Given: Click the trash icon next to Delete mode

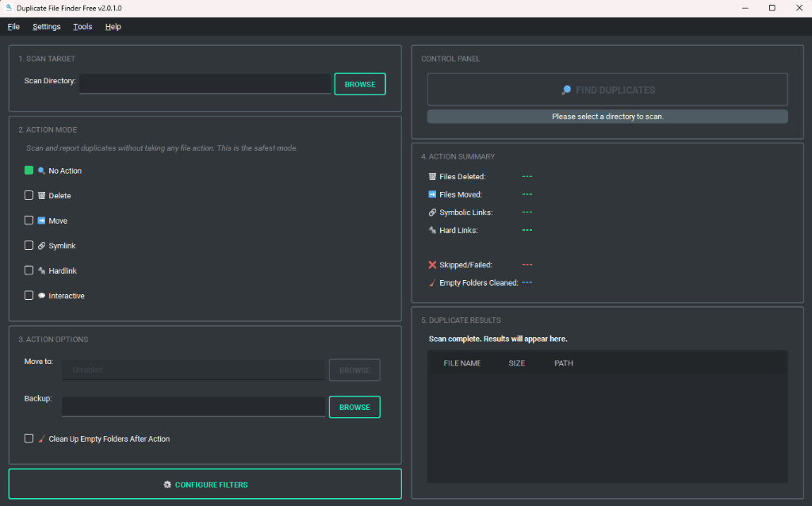Looking at the screenshot, I should 41,195.
